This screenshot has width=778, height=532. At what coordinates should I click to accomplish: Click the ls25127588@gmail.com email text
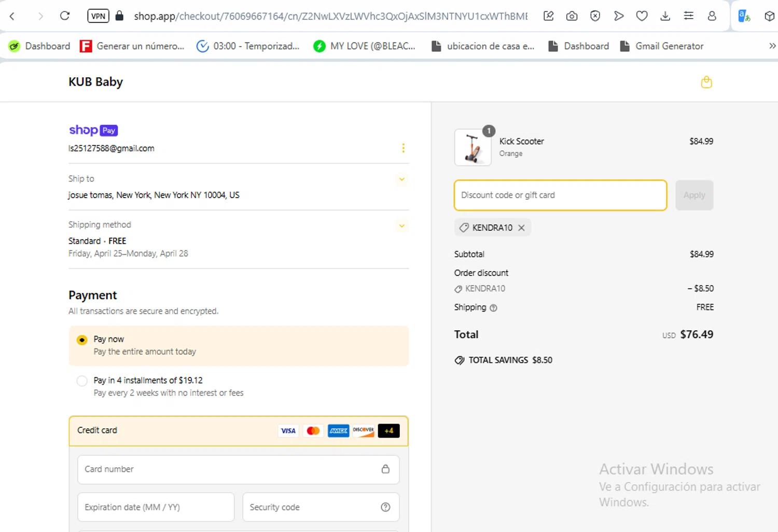pyautogui.click(x=112, y=148)
